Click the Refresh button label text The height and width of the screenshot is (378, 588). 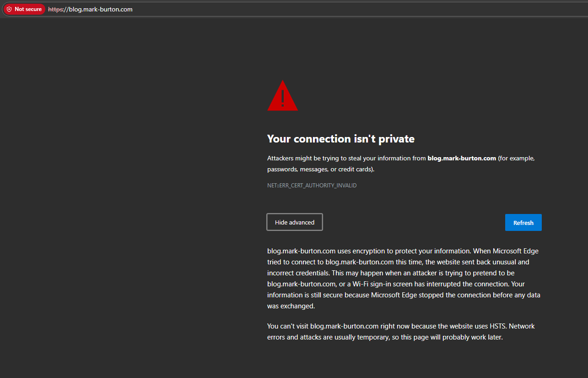[523, 222]
